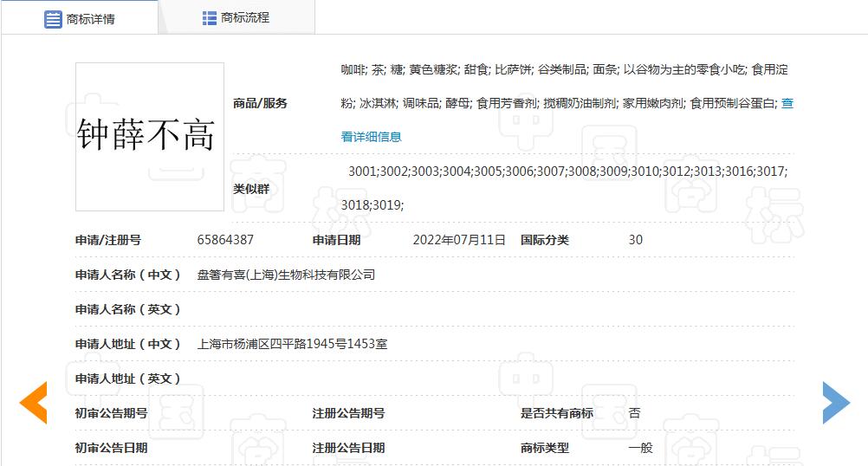
Task: Click the address 上海市杨浦区四平路1945号1453室
Action: pos(292,344)
